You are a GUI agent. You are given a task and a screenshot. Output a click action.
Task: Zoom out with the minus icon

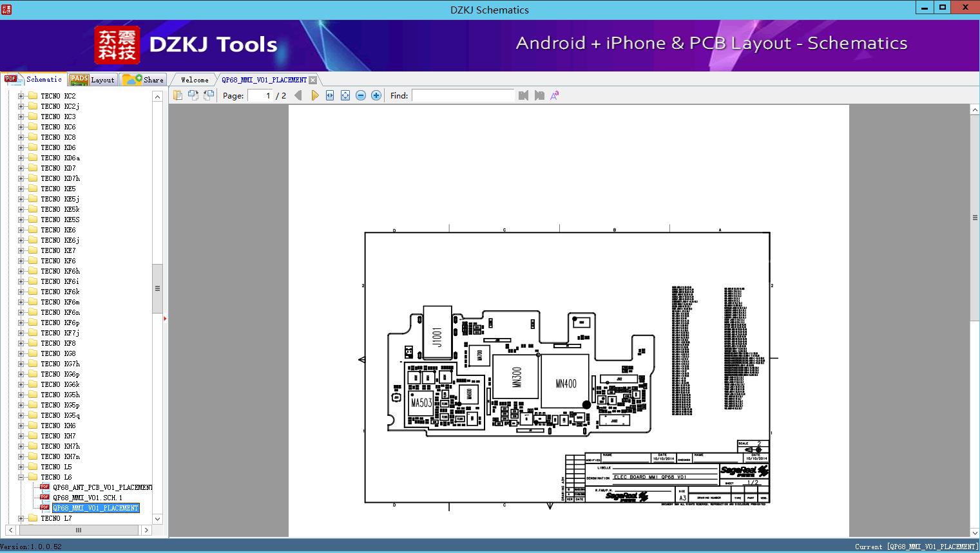361,95
